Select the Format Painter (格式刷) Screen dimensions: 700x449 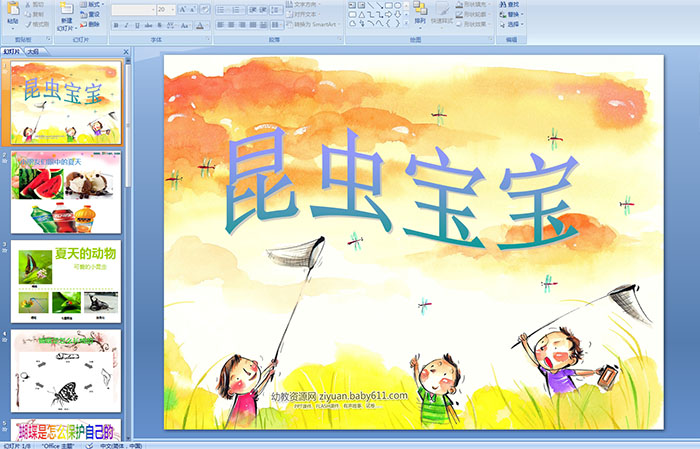pos(37,24)
